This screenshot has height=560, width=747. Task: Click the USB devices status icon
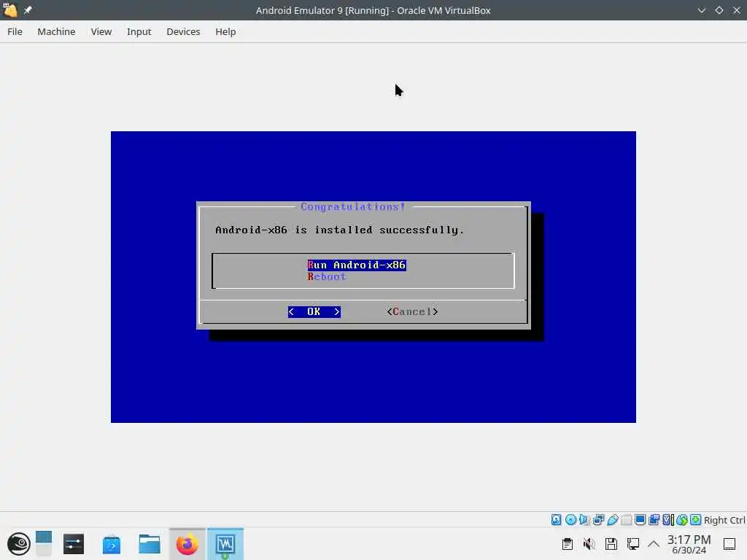613,520
